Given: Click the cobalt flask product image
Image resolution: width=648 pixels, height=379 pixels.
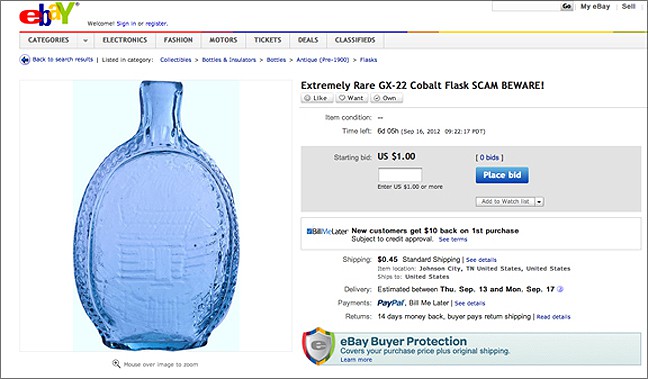Looking at the screenshot, I should pos(156,216).
